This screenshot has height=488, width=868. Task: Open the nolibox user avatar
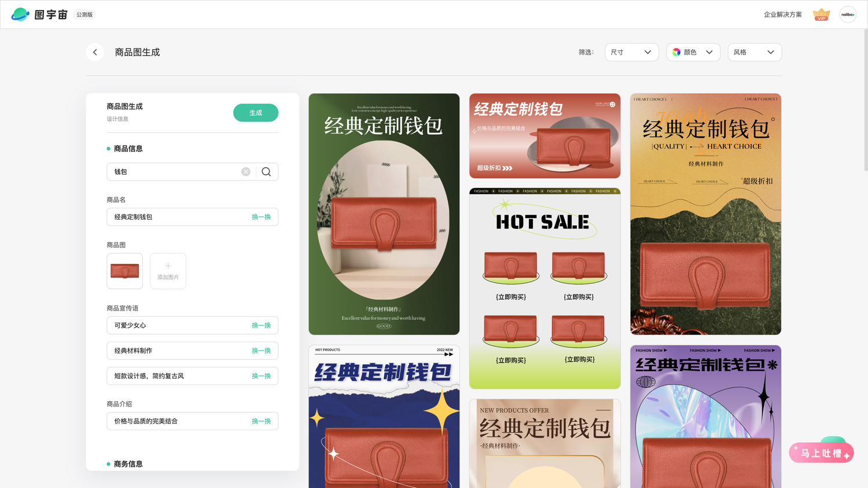click(848, 14)
